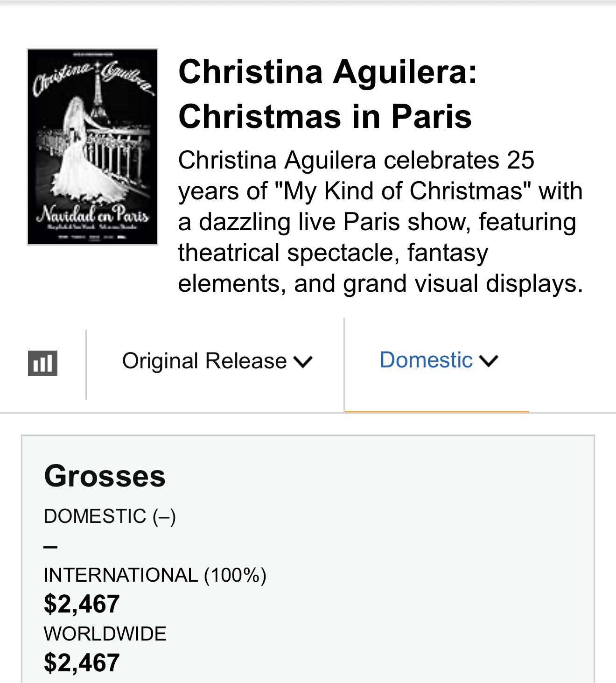The width and height of the screenshot is (616, 683).
Task: Click the chevron arrow next to Domestic
Action: 489,361
